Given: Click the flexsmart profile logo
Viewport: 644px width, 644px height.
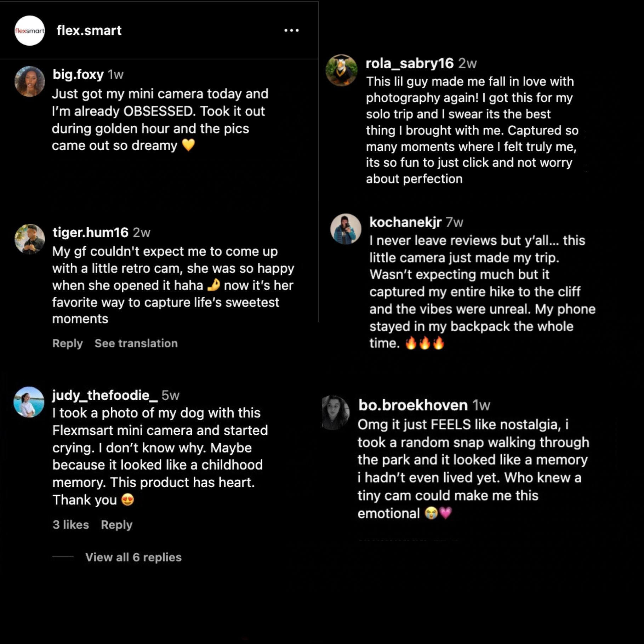Looking at the screenshot, I should (30, 31).
